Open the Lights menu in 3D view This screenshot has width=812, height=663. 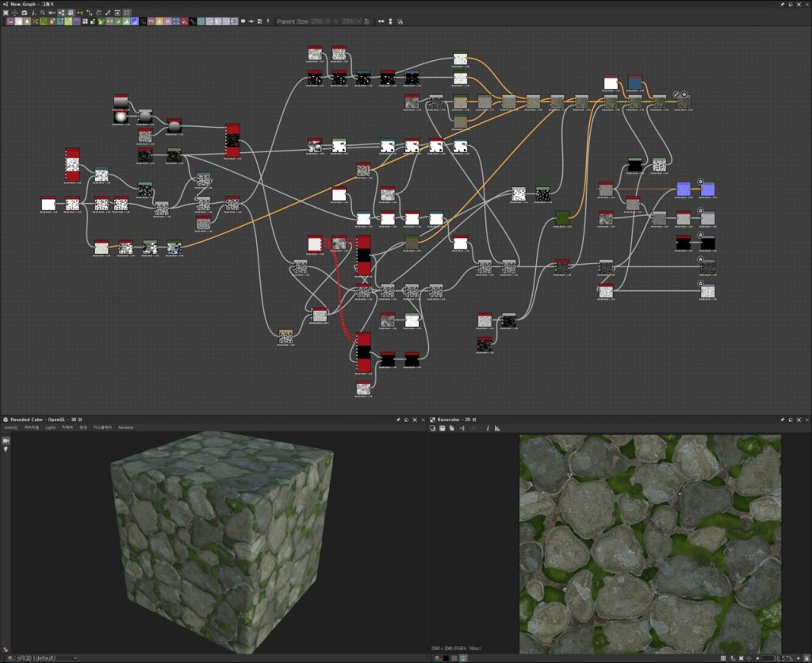click(x=51, y=427)
